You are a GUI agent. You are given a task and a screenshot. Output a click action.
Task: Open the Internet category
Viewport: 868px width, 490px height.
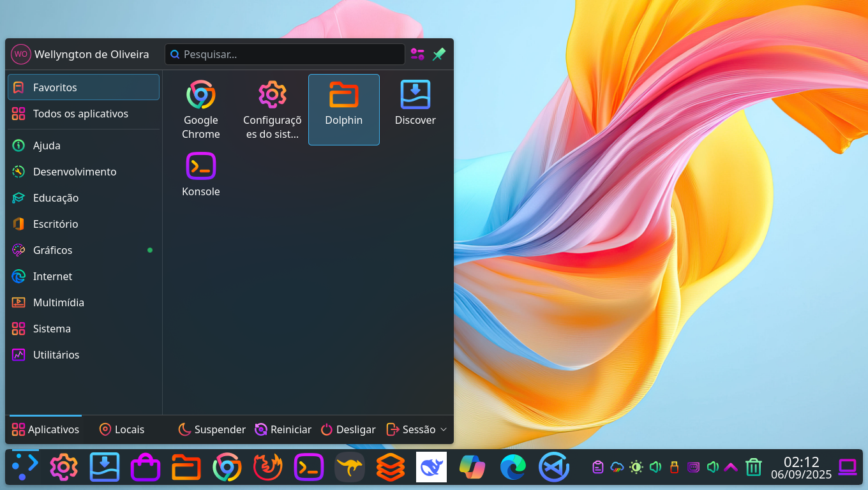[x=52, y=276]
